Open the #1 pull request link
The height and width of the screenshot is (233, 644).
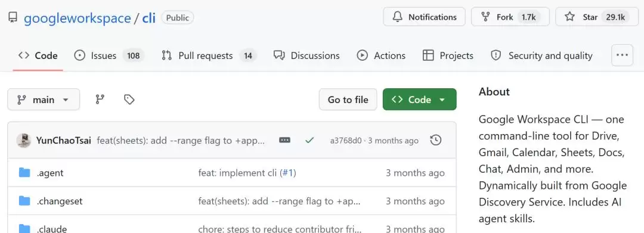288,173
